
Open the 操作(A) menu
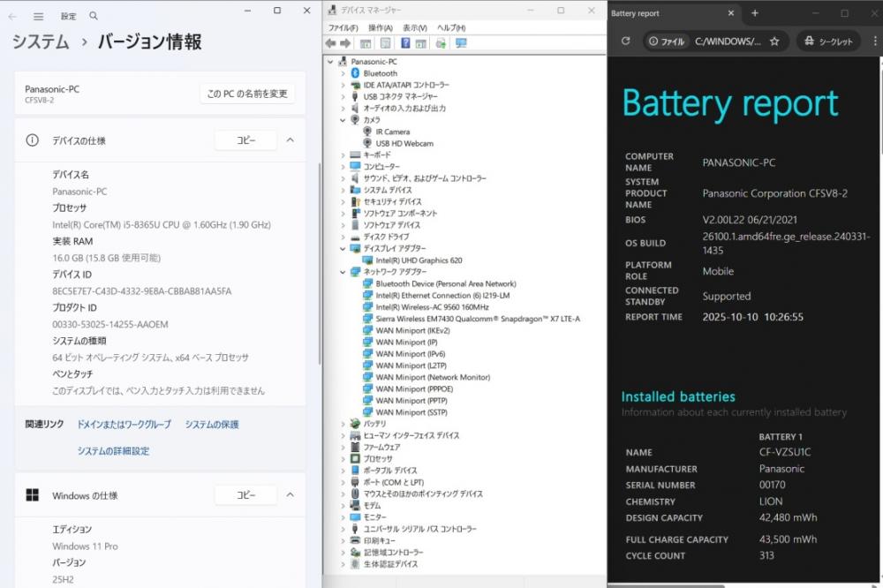(380, 28)
